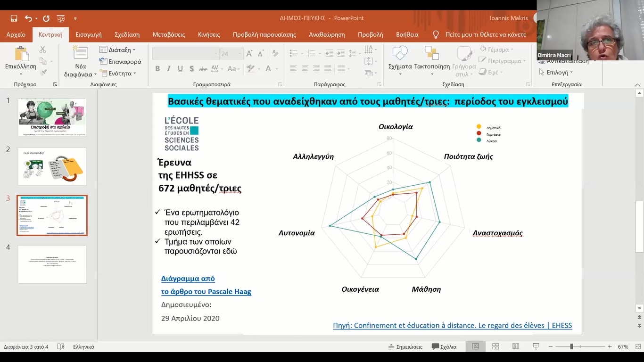Image resolution: width=644 pixels, height=362 pixels.
Task: Justify the paragraph text
Action: click(x=327, y=69)
